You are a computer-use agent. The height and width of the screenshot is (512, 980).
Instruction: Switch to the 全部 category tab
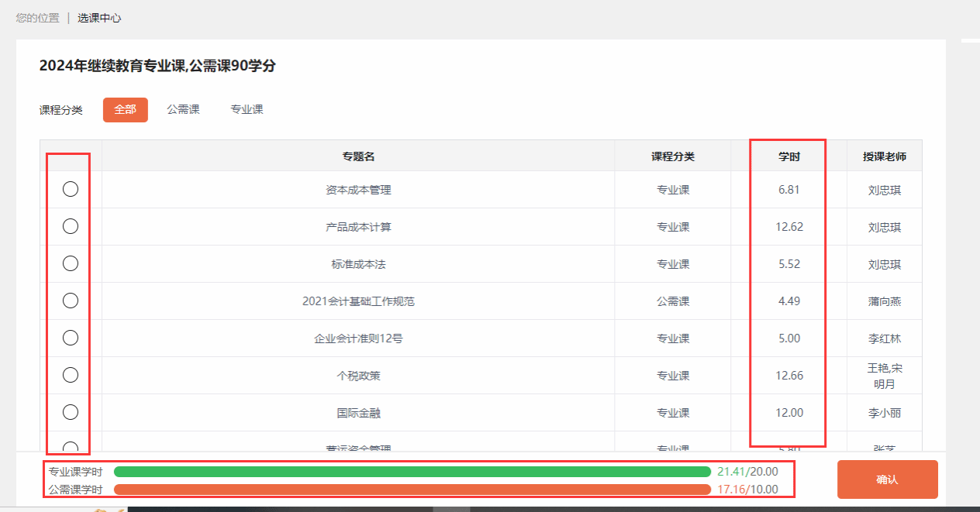click(125, 110)
